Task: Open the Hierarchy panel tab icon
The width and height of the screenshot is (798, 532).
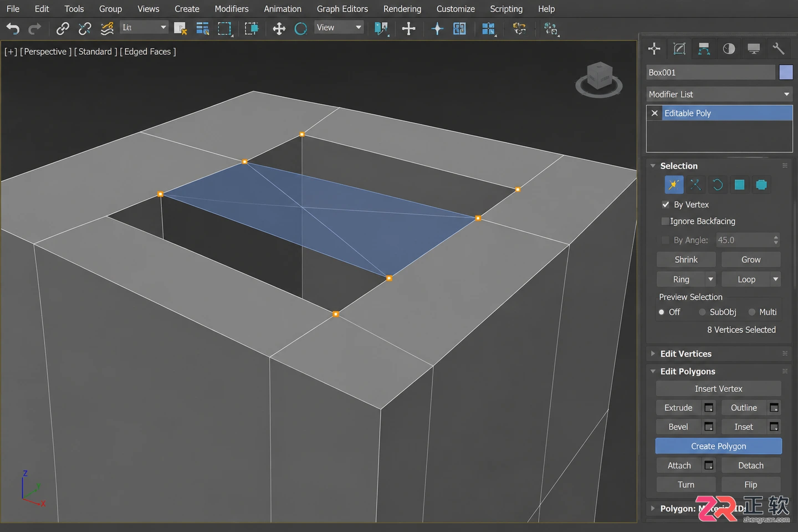Action: coord(704,49)
